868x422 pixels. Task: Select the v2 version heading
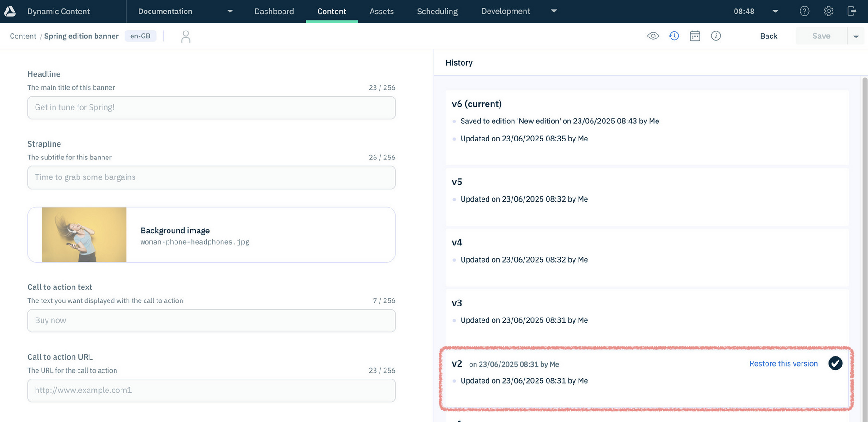pos(457,364)
